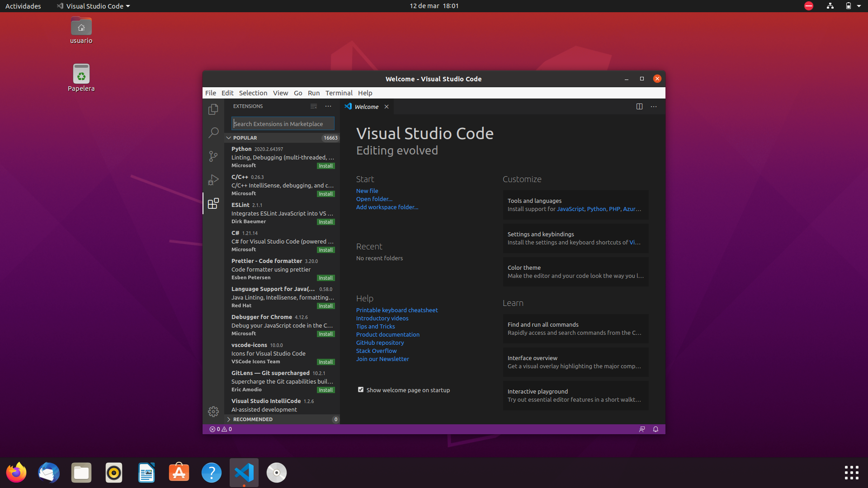Open the Stack Overflow link

377,351
